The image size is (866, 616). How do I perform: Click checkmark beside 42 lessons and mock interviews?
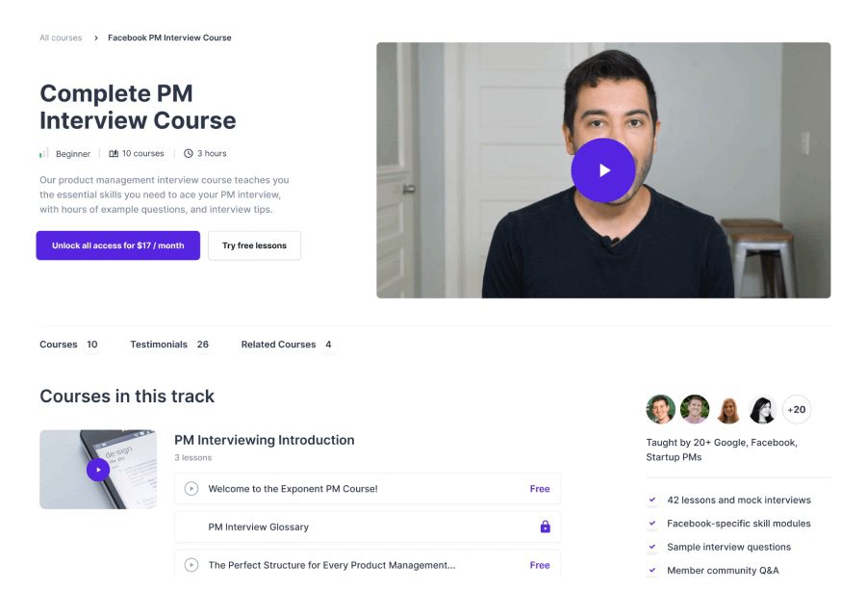[x=652, y=500]
